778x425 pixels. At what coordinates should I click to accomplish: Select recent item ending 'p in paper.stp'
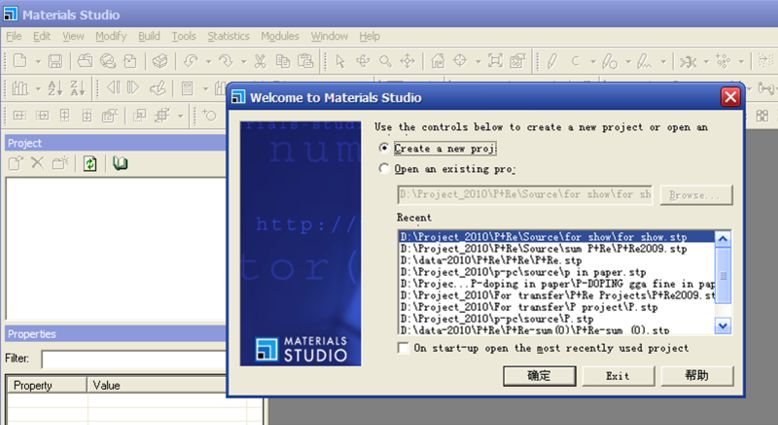(x=557, y=272)
